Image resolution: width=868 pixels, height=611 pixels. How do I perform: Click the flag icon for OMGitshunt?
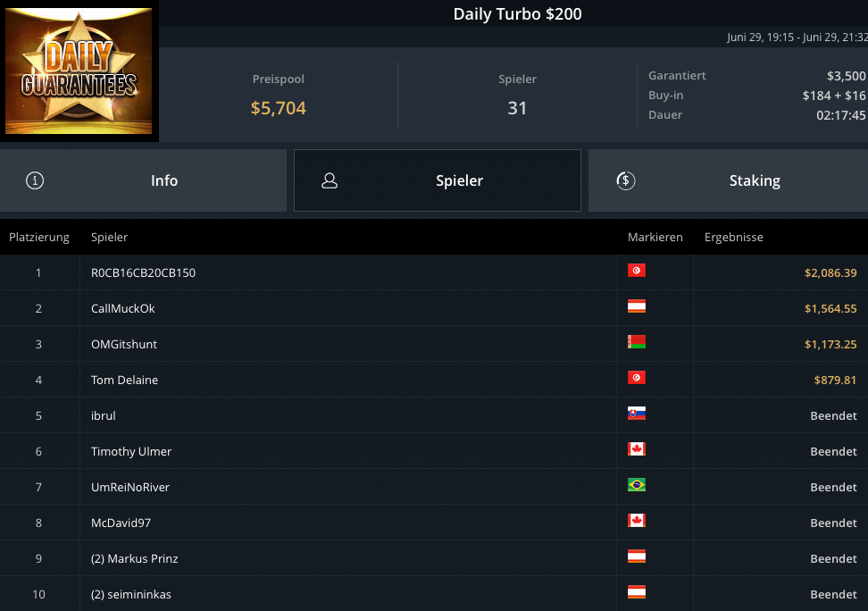coord(637,342)
